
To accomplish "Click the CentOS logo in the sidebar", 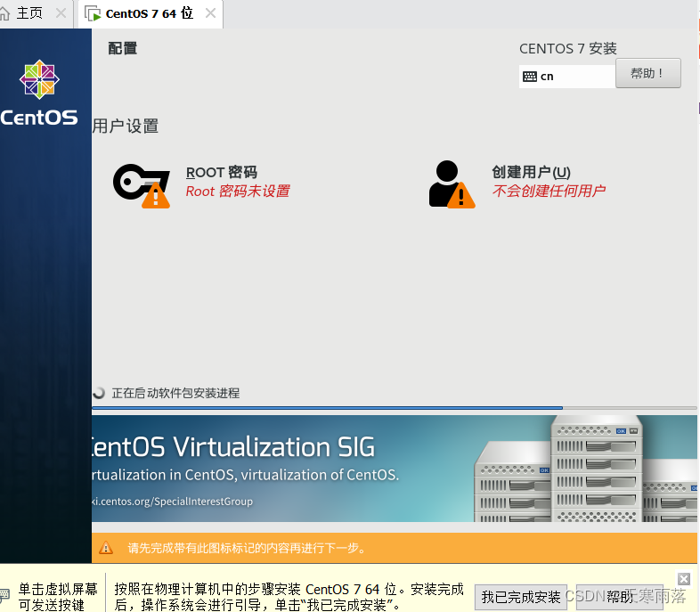I will [39, 93].
